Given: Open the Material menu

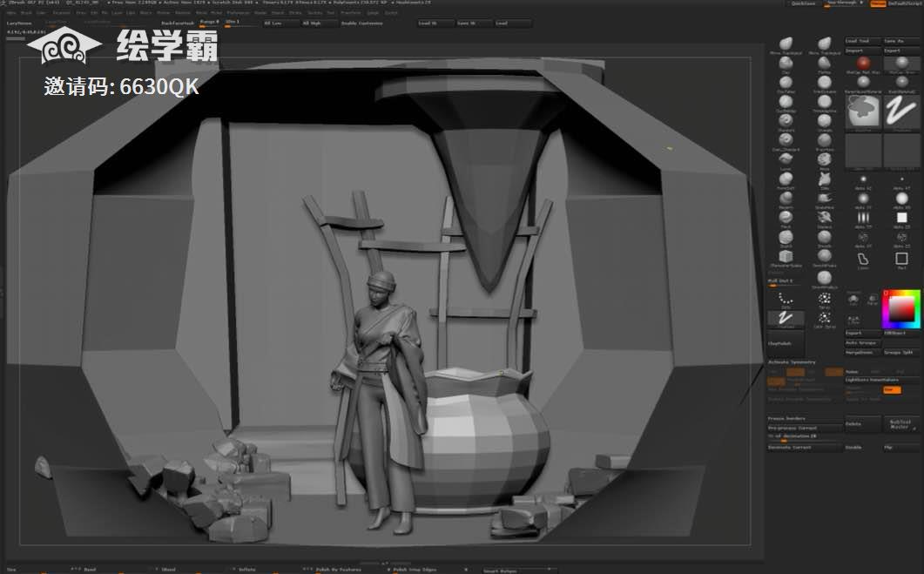Looking at the screenshot, I should click(183, 12).
